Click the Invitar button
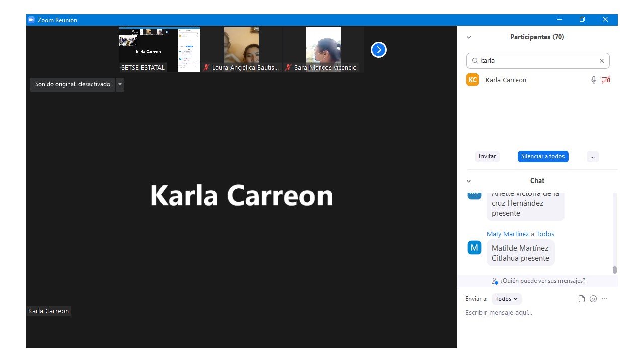 (487, 156)
